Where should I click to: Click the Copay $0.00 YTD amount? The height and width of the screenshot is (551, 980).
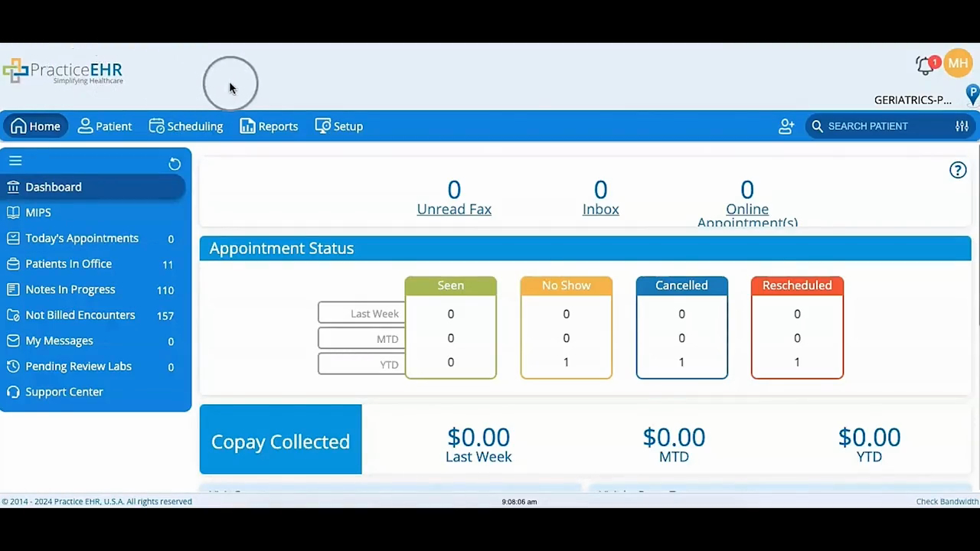click(869, 437)
